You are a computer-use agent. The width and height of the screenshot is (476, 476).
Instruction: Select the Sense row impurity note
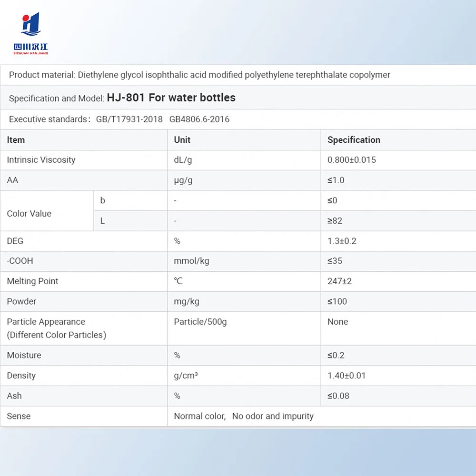272,416
